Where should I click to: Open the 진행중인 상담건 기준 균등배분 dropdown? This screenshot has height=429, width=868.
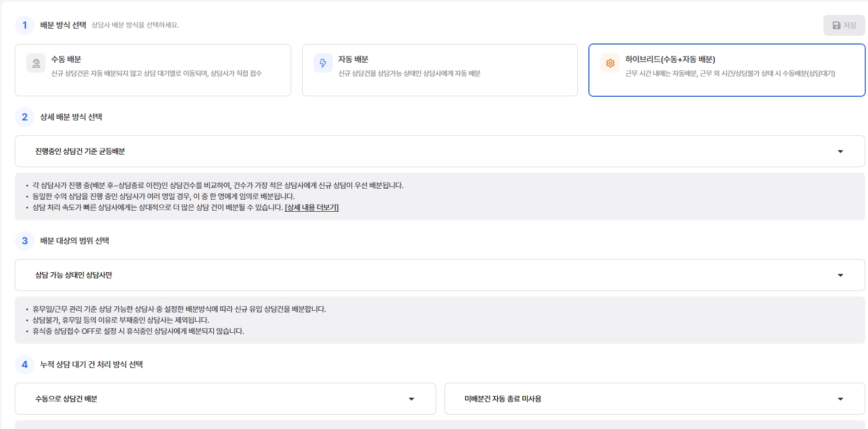point(439,151)
